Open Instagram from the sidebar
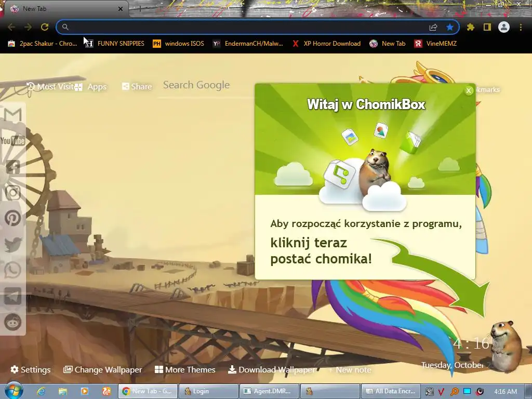Viewport: 532px width, 399px height. [13, 193]
